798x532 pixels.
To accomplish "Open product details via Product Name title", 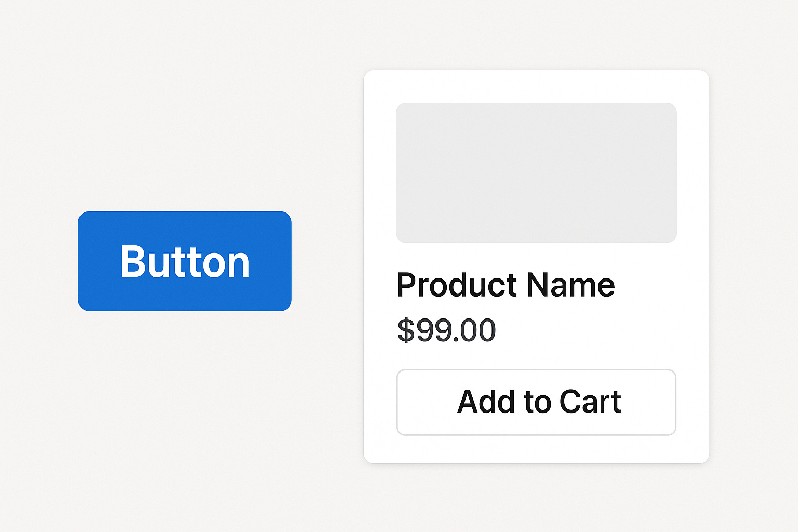I will (x=506, y=285).
